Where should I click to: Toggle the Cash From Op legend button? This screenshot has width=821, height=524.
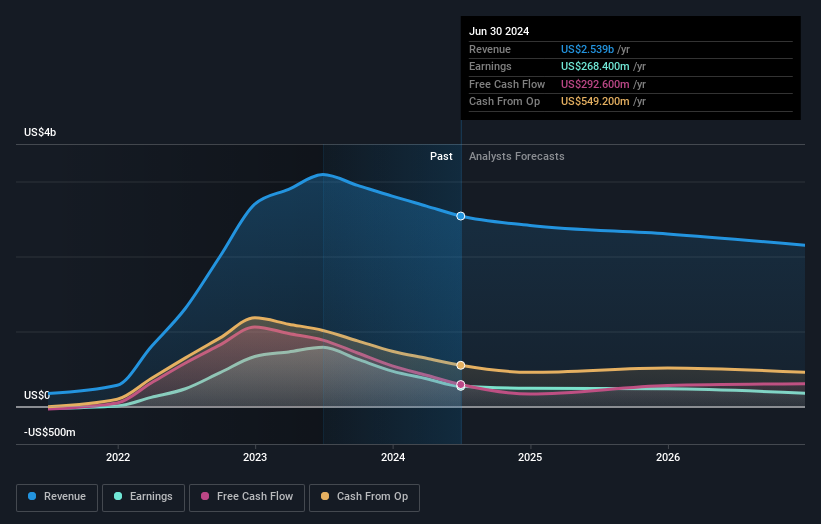click(364, 497)
